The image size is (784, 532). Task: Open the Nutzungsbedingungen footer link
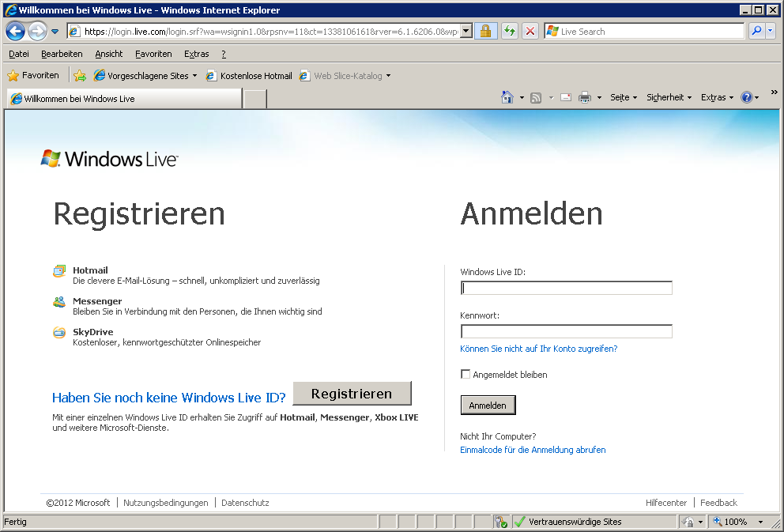(165, 503)
